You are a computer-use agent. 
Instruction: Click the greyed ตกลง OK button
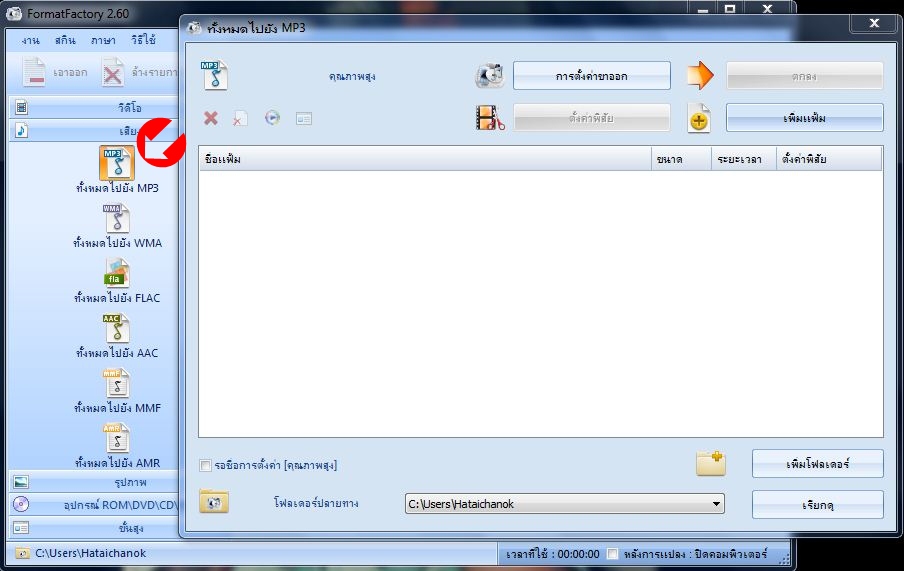point(804,76)
